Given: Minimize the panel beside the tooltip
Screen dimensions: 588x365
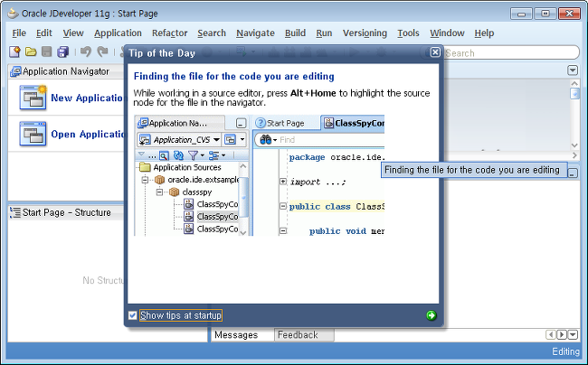Looking at the screenshot, I should 573,173.
